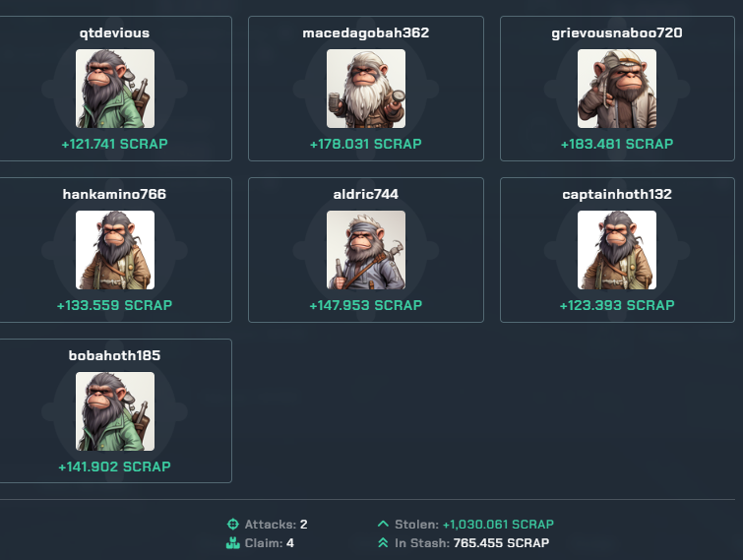Select username macedagobah362
The height and width of the screenshot is (560, 743).
(x=366, y=32)
